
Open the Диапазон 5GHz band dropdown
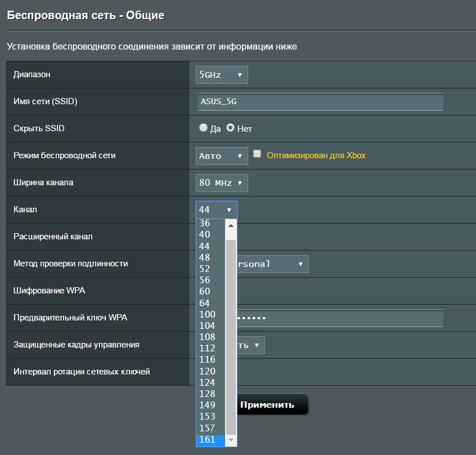point(222,75)
